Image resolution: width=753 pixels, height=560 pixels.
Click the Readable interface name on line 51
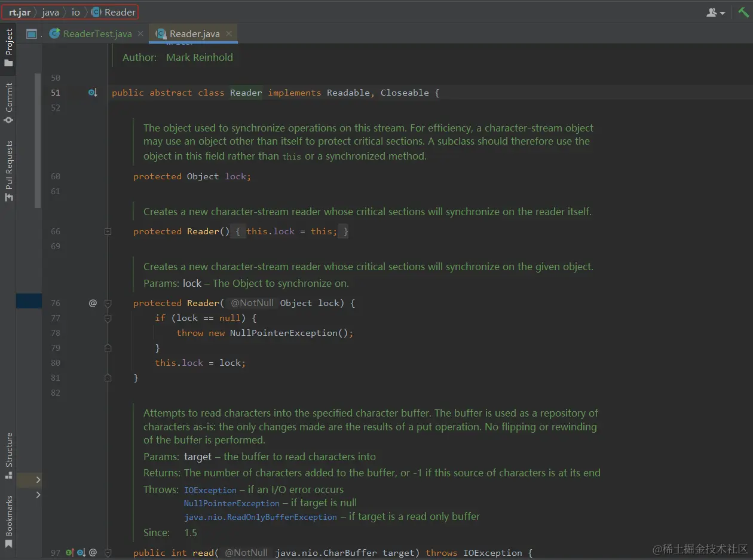(348, 93)
